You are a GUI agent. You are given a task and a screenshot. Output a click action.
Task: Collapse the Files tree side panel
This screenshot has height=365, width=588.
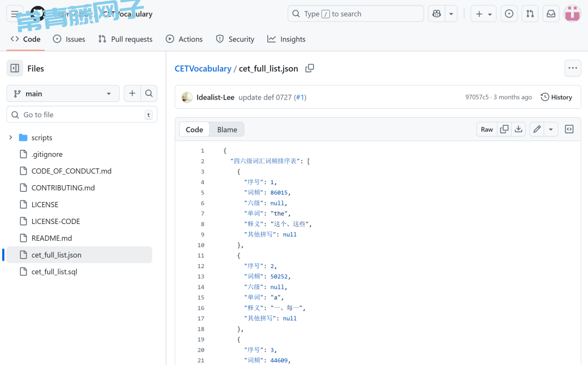click(x=15, y=68)
